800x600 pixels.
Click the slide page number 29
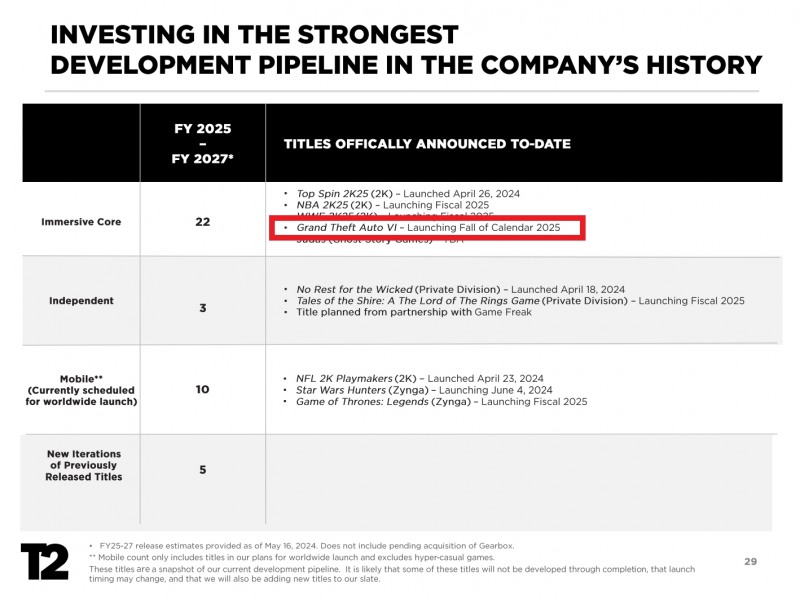pyautogui.click(x=750, y=562)
